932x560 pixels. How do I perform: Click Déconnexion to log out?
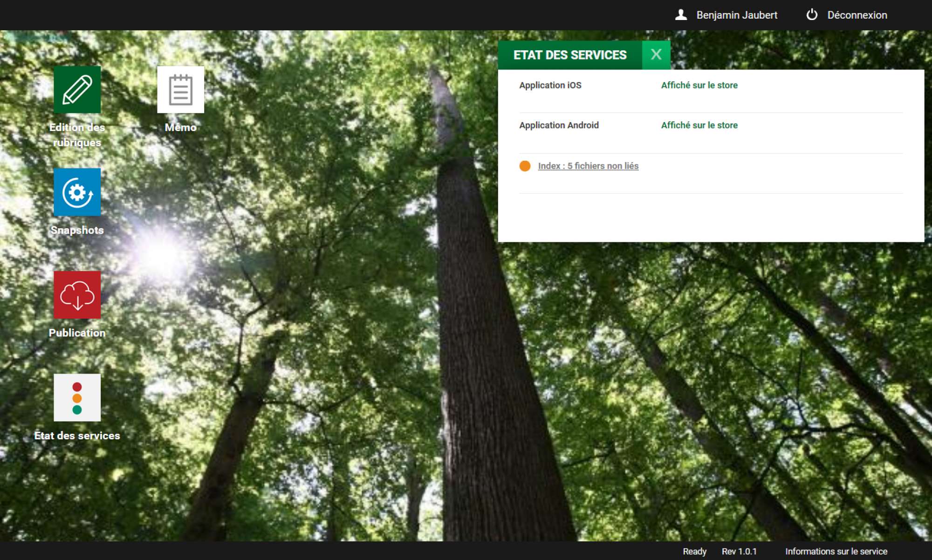click(857, 15)
